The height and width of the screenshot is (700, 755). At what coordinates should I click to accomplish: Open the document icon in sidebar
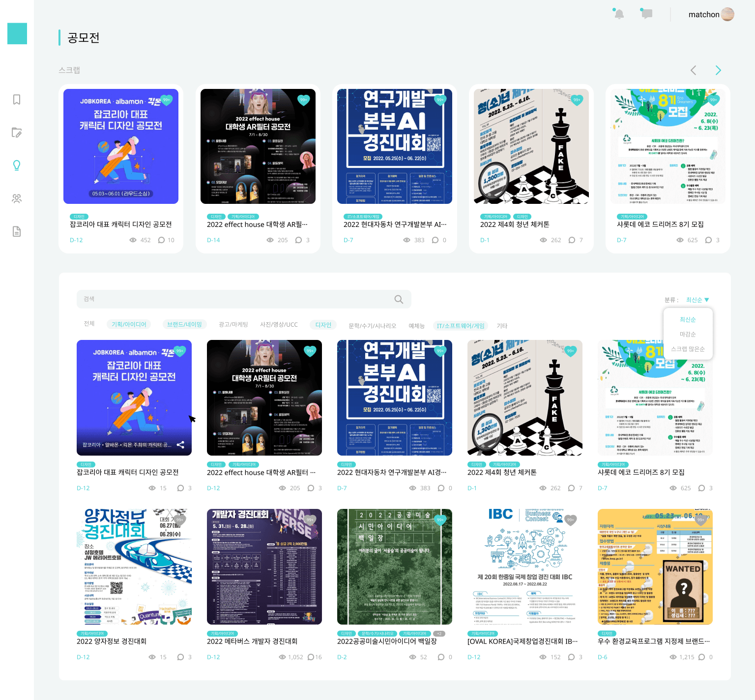pyautogui.click(x=17, y=231)
